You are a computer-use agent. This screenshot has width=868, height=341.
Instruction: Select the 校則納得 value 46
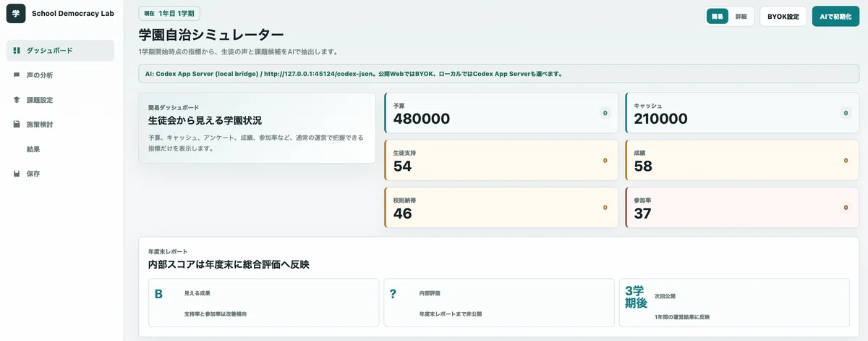click(x=403, y=214)
